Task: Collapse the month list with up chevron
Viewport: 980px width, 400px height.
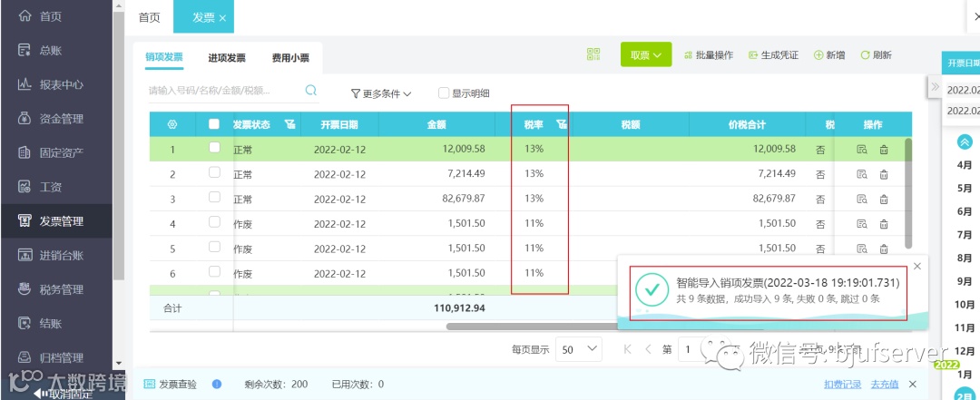Action: pyautogui.click(x=965, y=141)
